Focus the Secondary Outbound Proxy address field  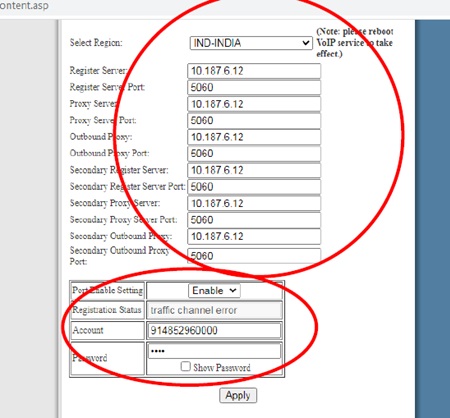[x=254, y=237]
